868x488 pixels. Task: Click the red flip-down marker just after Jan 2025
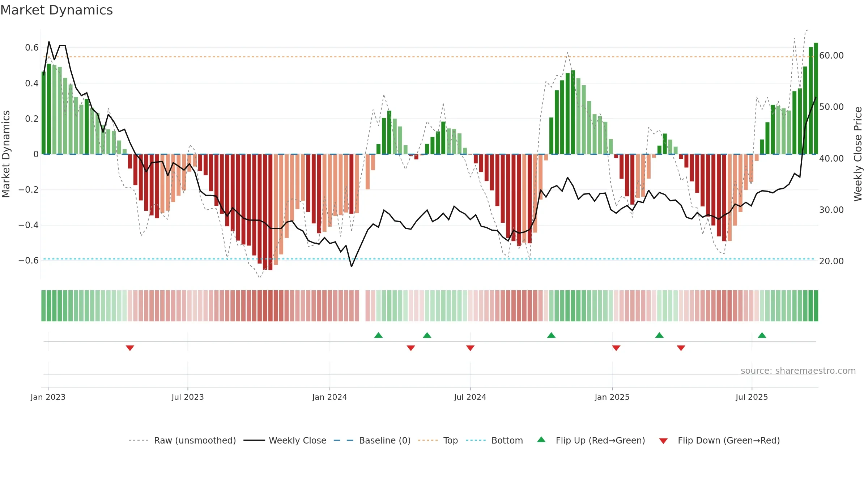(616, 348)
